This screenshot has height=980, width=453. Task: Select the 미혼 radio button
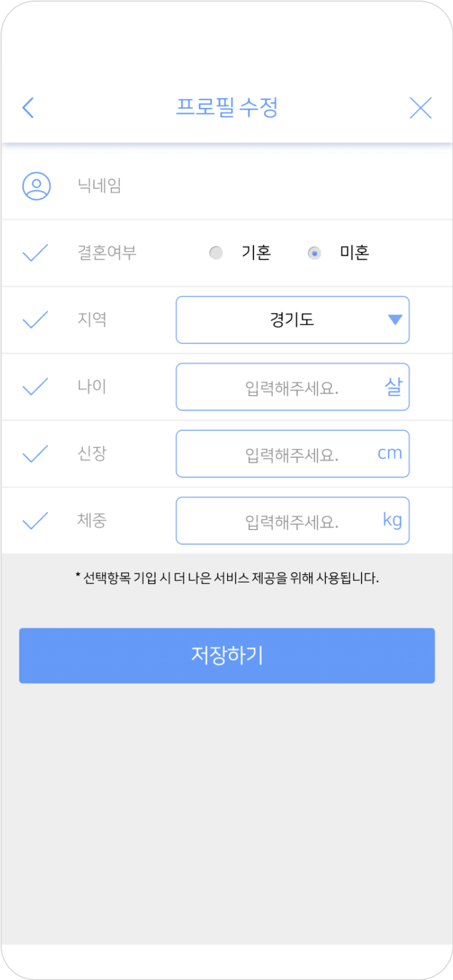[315, 253]
